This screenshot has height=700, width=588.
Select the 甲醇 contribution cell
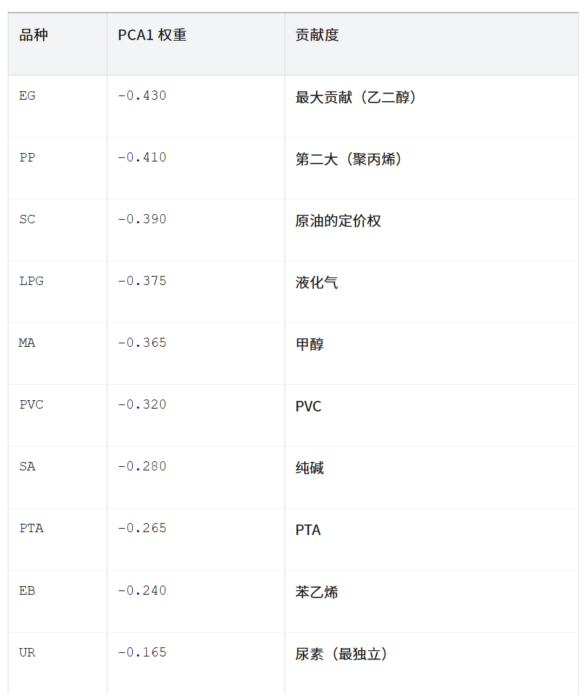(x=310, y=345)
